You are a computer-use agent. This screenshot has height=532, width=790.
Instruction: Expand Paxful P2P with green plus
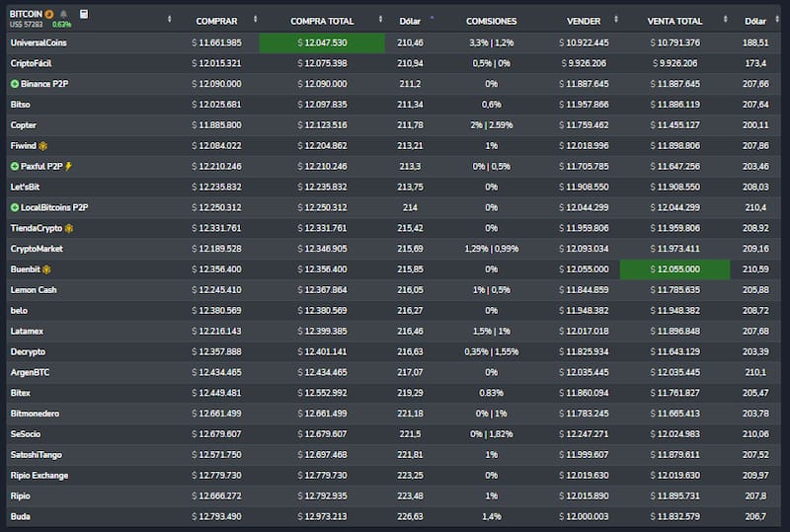point(15,166)
